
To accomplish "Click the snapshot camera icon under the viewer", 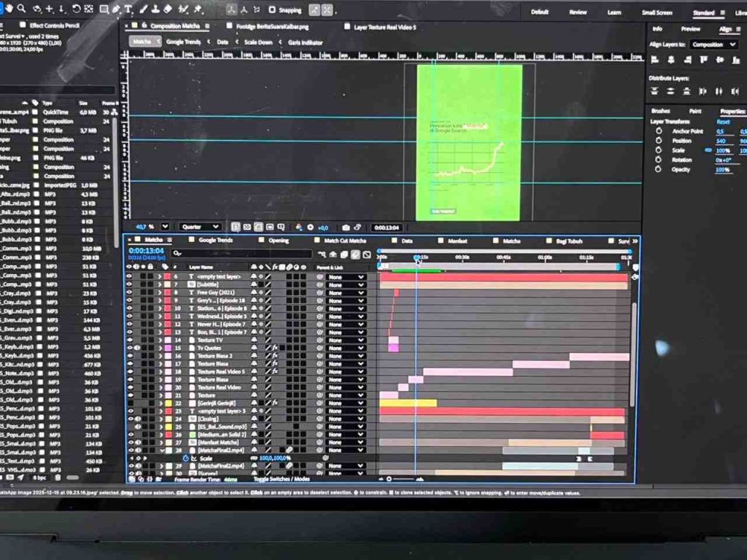I will point(346,227).
